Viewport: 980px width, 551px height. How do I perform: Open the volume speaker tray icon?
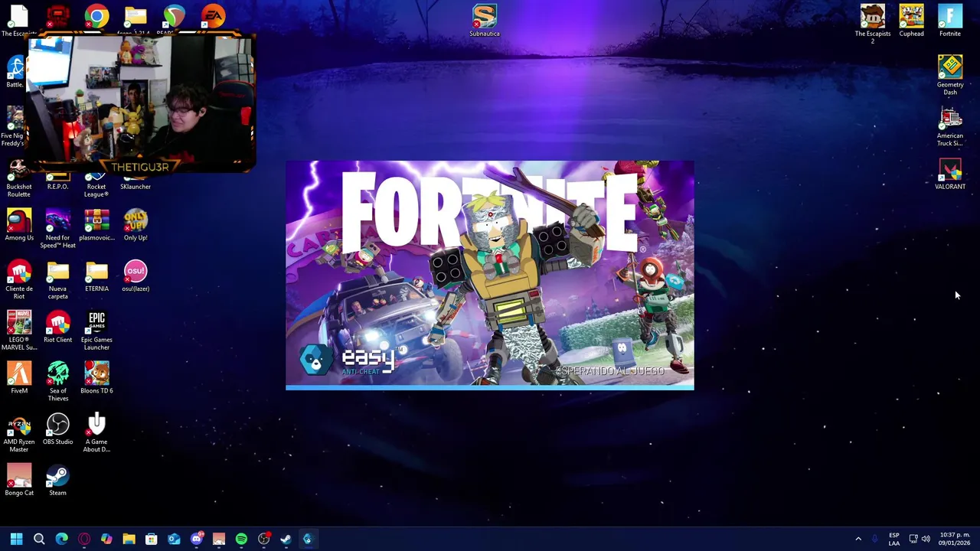click(926, 539)
